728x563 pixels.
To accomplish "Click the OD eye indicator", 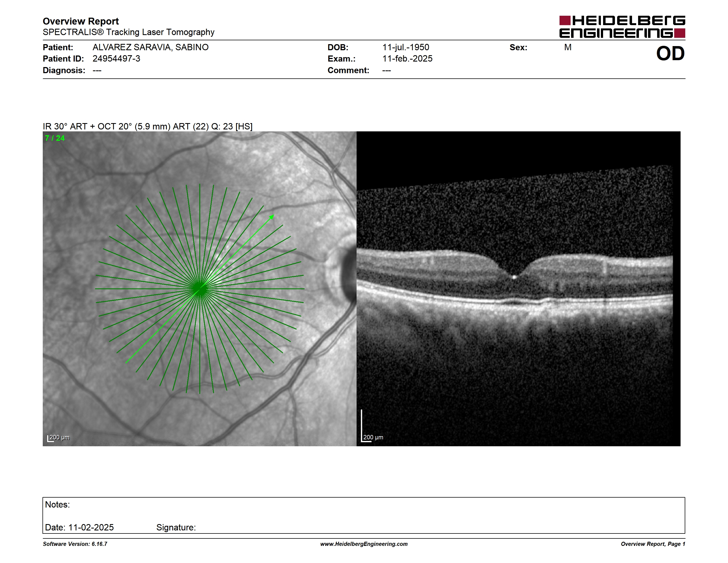I will 670,53.
